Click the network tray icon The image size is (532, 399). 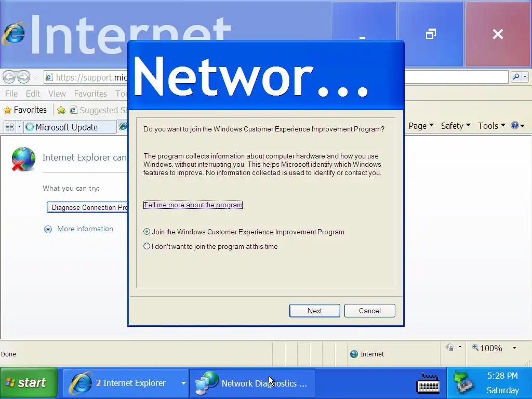click(x=463, y=382)
